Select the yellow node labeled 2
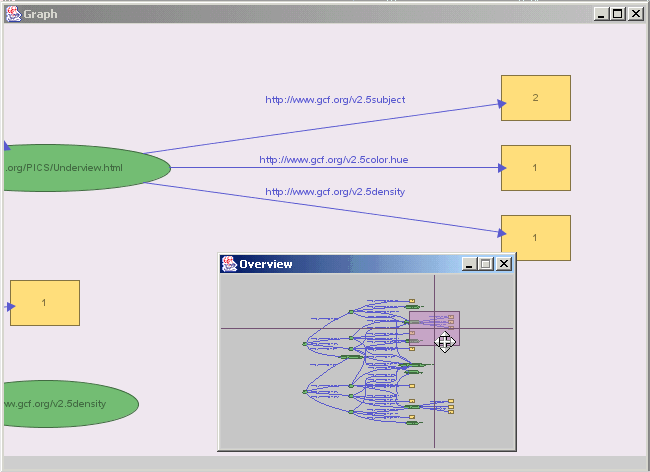The width and height of the screenshot is (650, 472). [x=535, y=98]
